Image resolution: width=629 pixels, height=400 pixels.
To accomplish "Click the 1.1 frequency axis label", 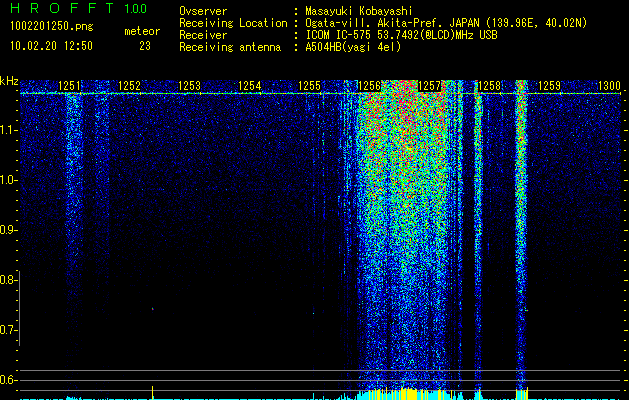I will (x=9, y=130).
